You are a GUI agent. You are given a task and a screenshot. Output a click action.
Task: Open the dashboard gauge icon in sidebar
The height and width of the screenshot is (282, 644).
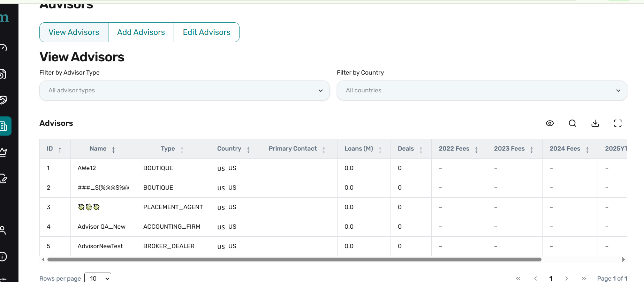[3, 48]
